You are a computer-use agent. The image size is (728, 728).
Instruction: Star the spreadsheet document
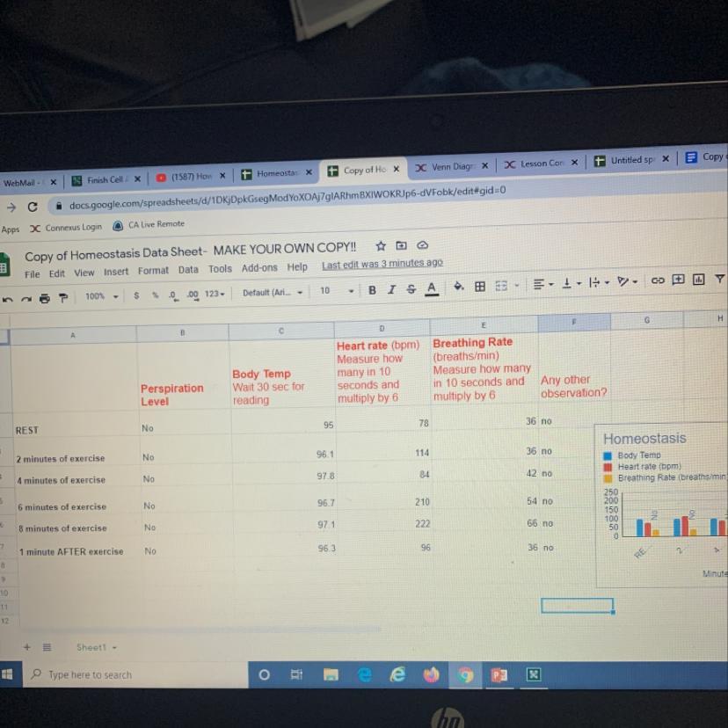click(381, 246)
